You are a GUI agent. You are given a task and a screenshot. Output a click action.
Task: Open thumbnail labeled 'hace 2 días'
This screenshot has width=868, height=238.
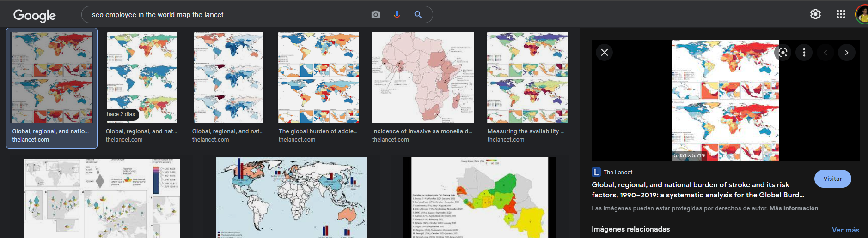point(142,77)
